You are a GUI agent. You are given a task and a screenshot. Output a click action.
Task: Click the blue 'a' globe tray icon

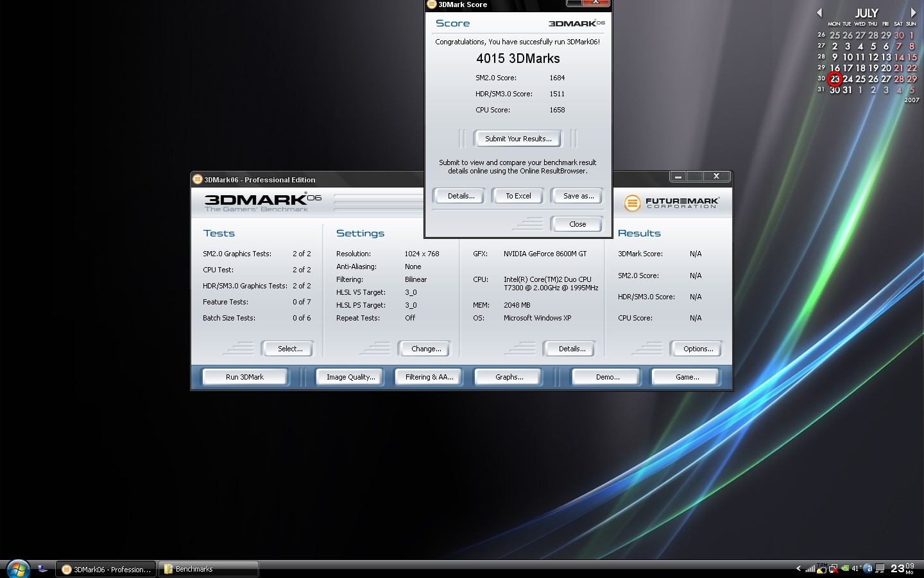[868, 568]
